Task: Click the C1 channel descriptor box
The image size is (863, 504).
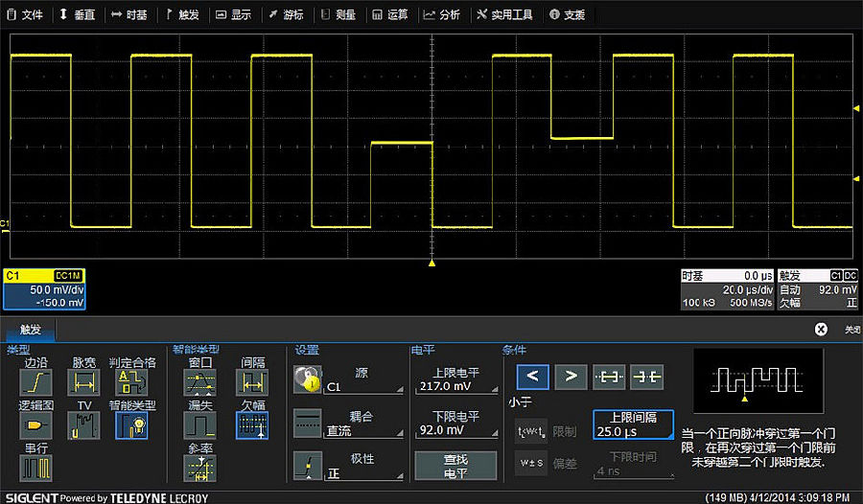Action: coord(44,288)
